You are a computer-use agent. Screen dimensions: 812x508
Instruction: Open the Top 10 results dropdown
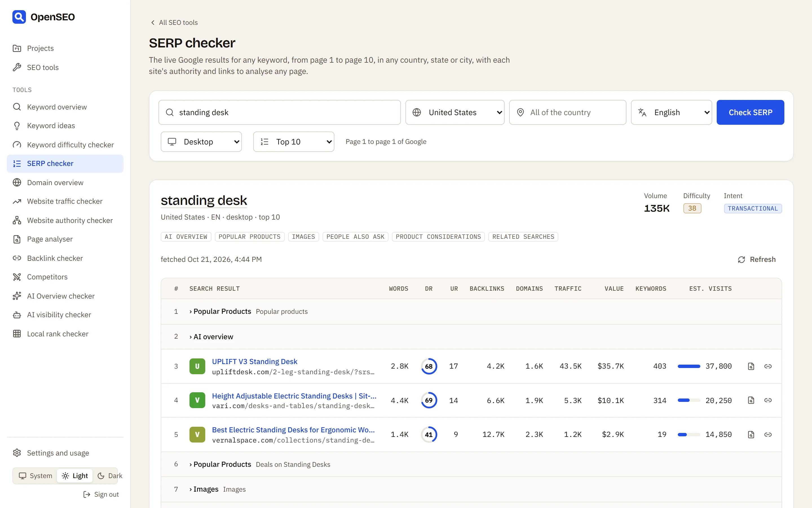point(294,142)
